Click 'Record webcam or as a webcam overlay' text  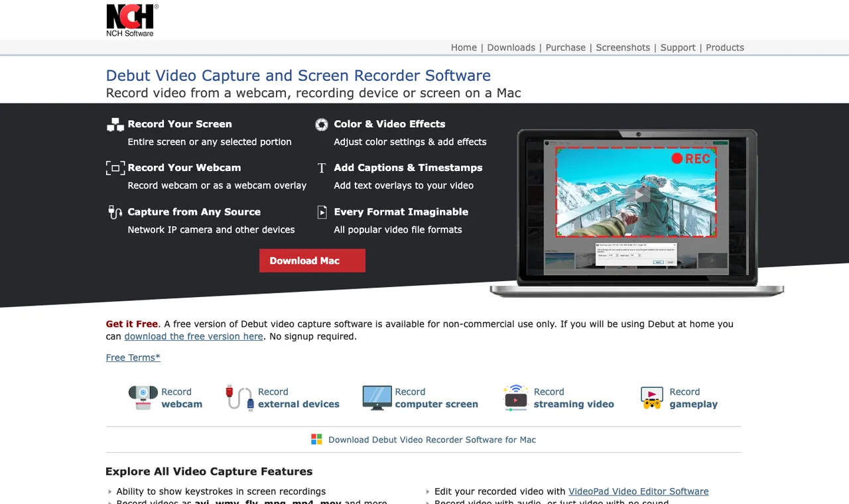click(x=217, y=186)
